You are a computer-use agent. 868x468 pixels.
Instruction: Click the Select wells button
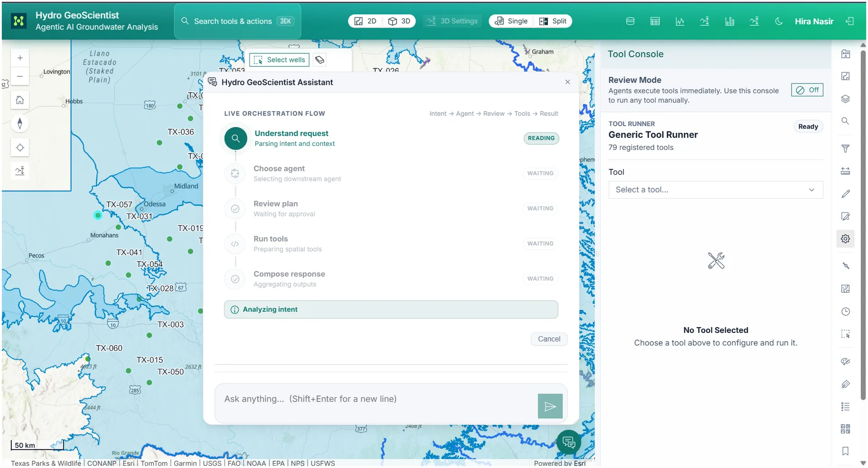coord(279,60)
